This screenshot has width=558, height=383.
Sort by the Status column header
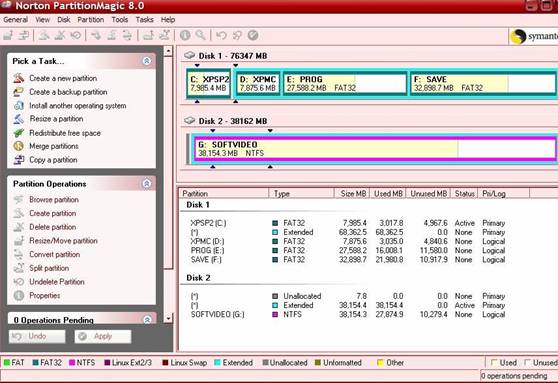[464, 193]
